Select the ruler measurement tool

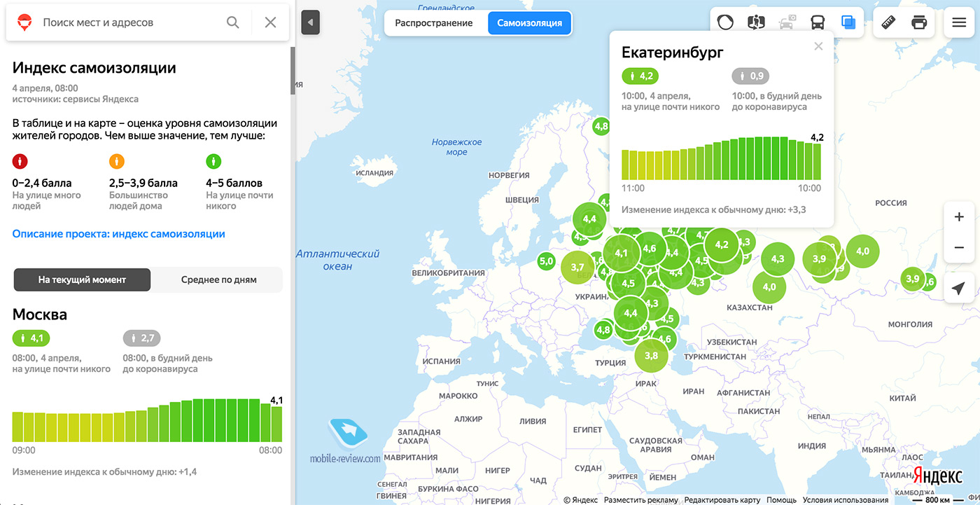(x=888, y=22)
